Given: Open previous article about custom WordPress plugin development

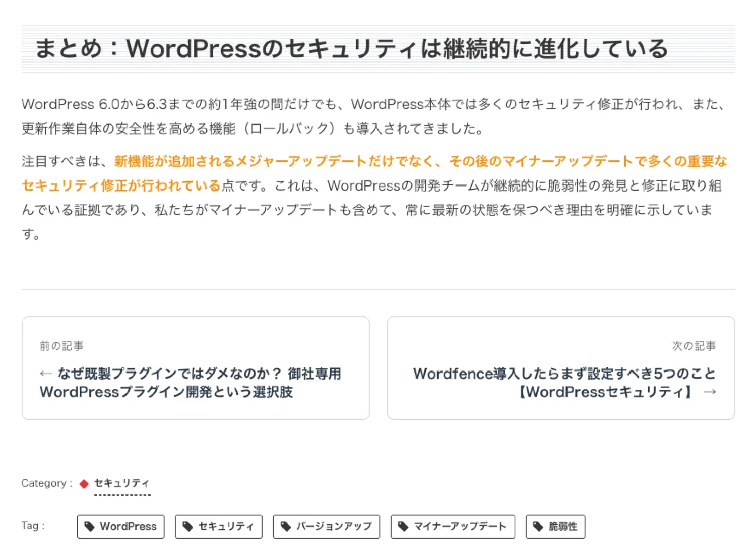Looking at the screenshot, I should pos(196,368).
